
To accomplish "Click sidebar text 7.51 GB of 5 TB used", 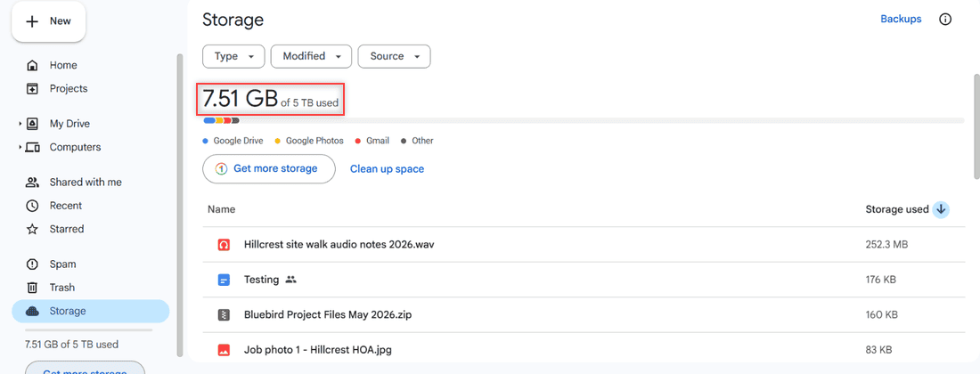I will (71, 345).
